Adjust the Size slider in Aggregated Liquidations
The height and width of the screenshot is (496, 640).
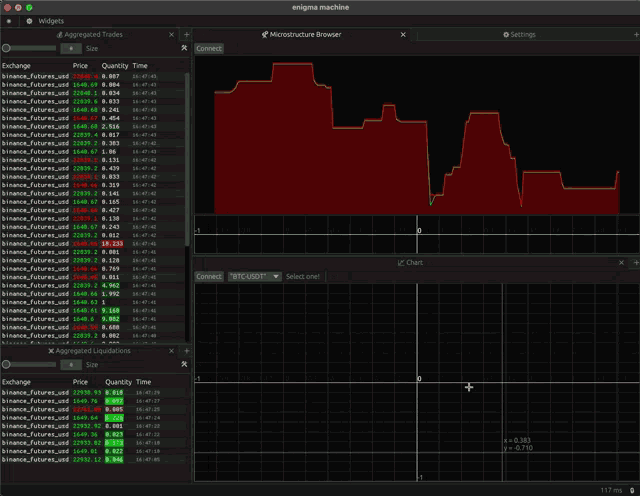click(29, 364)
